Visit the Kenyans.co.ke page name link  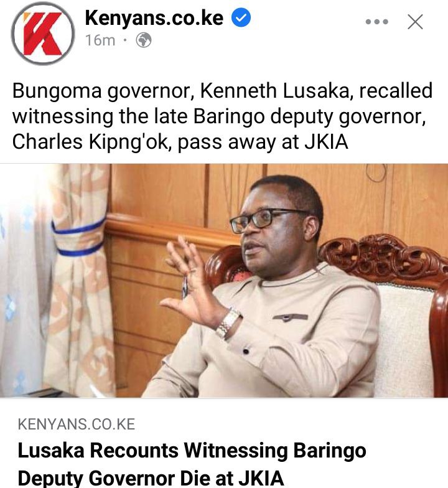(x=154, y=17)
